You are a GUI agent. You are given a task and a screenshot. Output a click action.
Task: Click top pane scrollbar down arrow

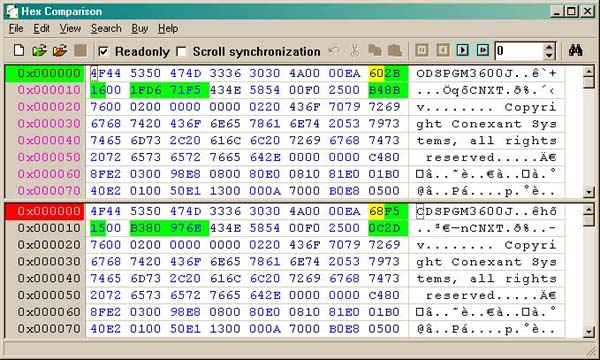pyautogui.click(x=589, y=192)
